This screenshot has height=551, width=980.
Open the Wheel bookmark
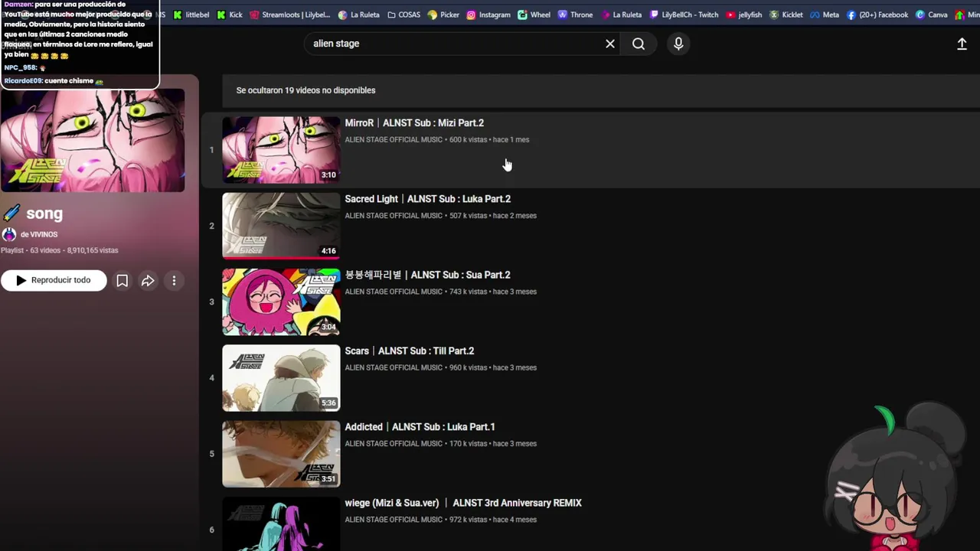point(534,15)
